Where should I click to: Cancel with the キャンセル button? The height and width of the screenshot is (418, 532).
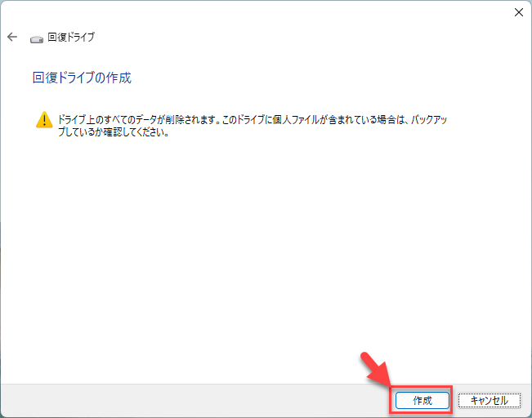pos(490,400)
